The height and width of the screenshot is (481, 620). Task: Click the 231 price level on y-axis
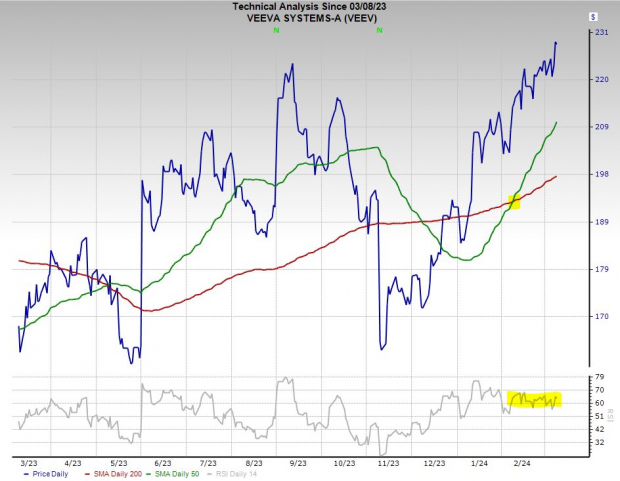click(602, 33)
